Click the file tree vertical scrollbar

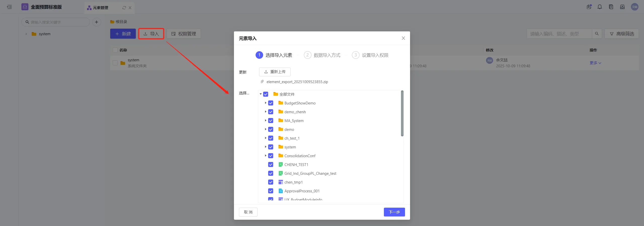pos(402,114)
